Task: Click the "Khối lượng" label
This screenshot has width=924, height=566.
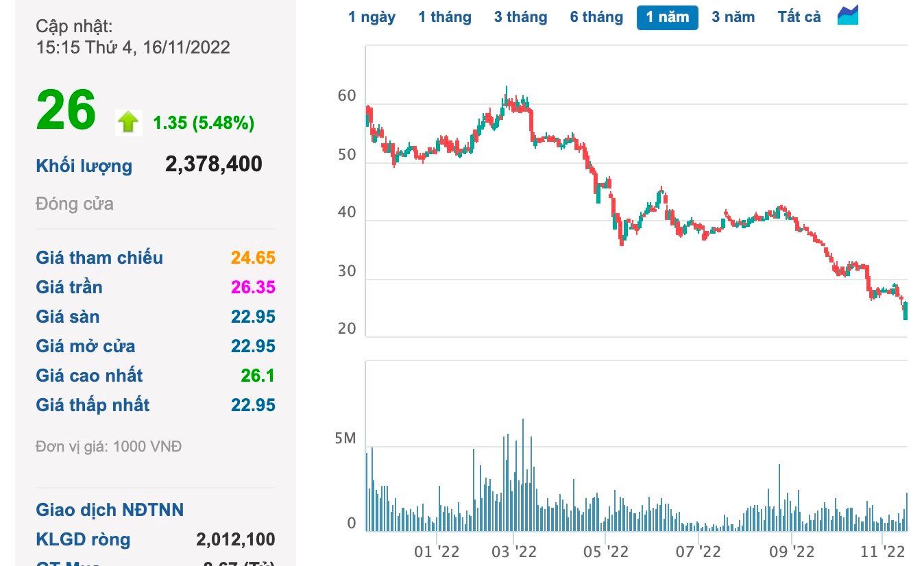Action: point(84,166)
